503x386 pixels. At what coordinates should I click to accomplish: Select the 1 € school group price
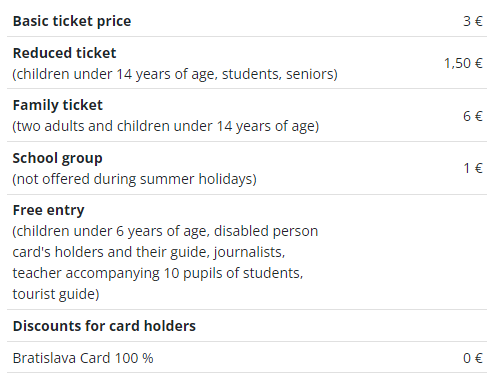pos(473,168)
